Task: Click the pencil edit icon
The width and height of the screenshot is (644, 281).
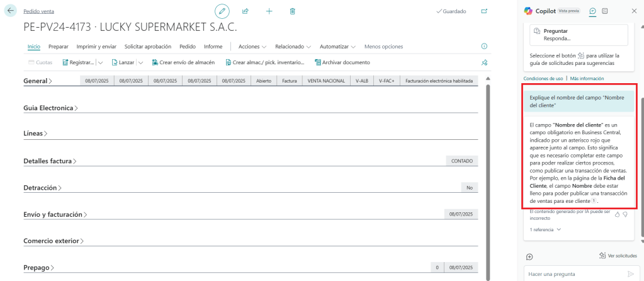Action: click(222, 11)
